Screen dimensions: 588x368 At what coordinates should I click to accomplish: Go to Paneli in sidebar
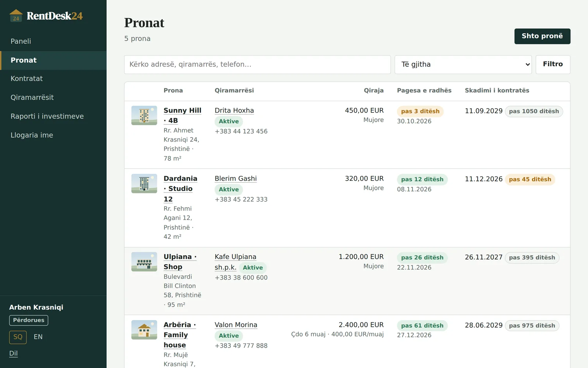point(53,41)
